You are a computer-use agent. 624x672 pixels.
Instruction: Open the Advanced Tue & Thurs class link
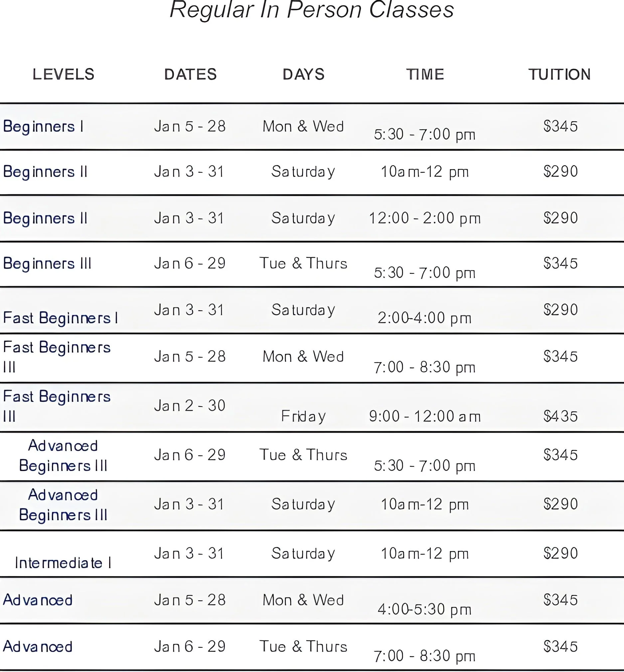[x=38, y=647]
